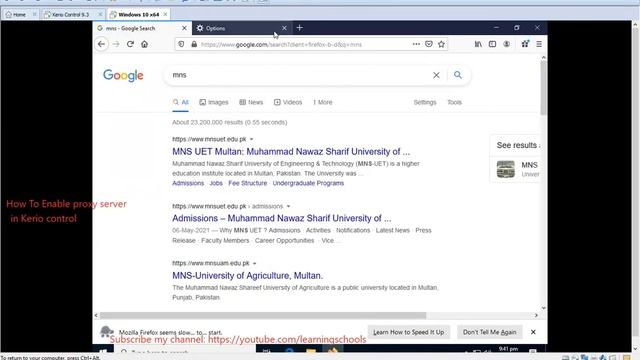Expand More search categories
The width and height of the screenshot is (640, 360).
click(x=322, y=102)
